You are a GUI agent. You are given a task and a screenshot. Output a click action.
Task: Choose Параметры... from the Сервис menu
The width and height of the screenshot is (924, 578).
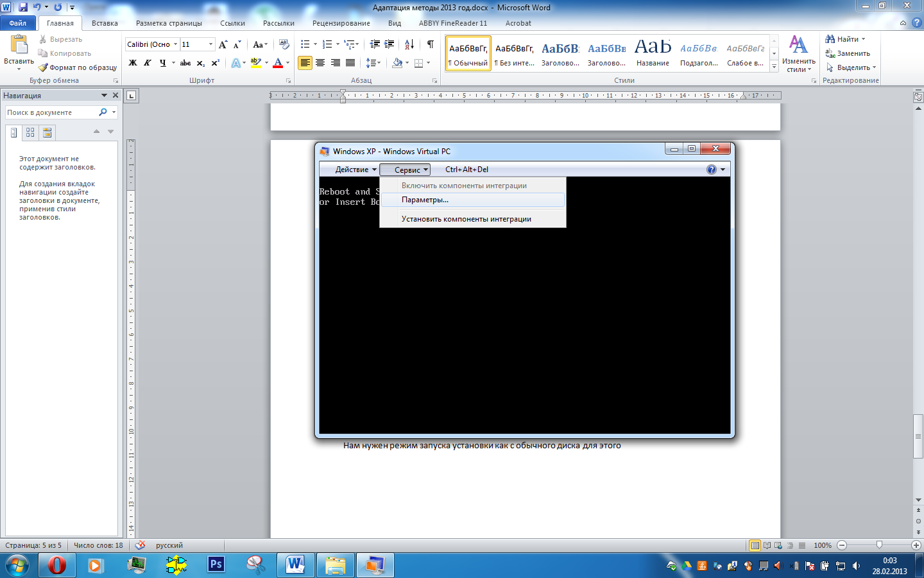(x=473, y=200)
